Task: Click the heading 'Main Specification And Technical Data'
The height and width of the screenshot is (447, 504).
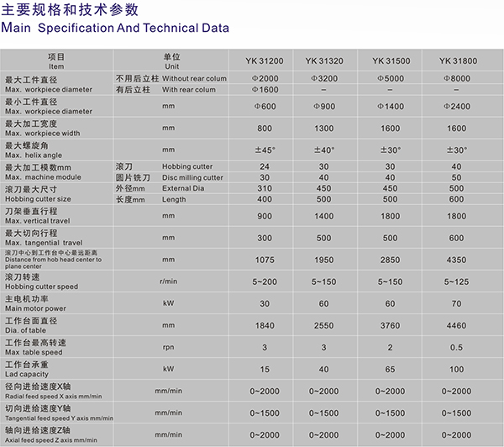Action: pos(115,28)
